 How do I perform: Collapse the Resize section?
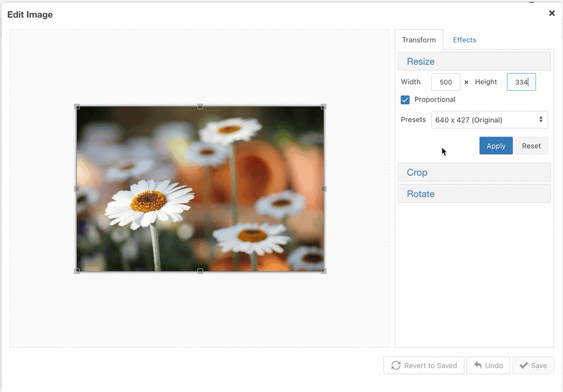(x=474, y=61)
